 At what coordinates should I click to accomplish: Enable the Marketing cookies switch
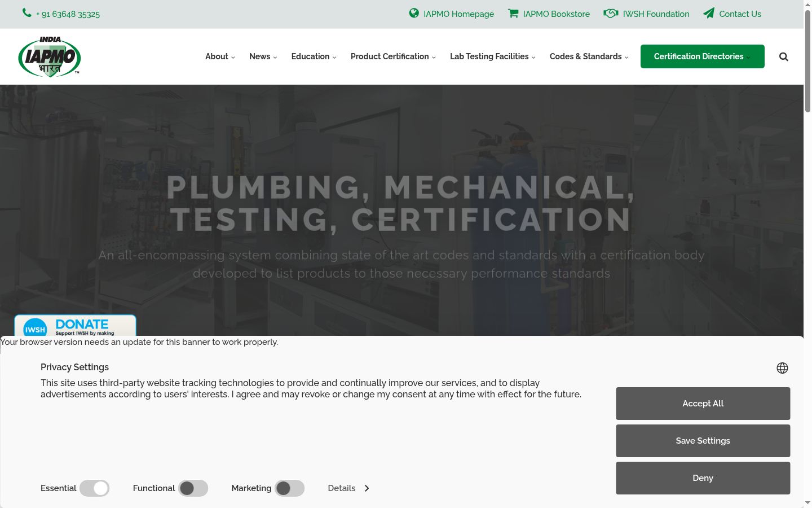[290, 488]
